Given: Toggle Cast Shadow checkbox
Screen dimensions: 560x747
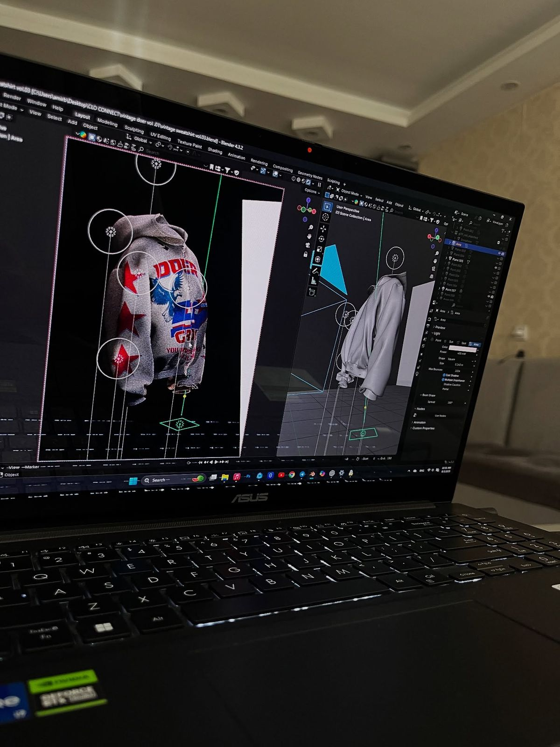Looking at the screenshot, I should click(444, 375).
